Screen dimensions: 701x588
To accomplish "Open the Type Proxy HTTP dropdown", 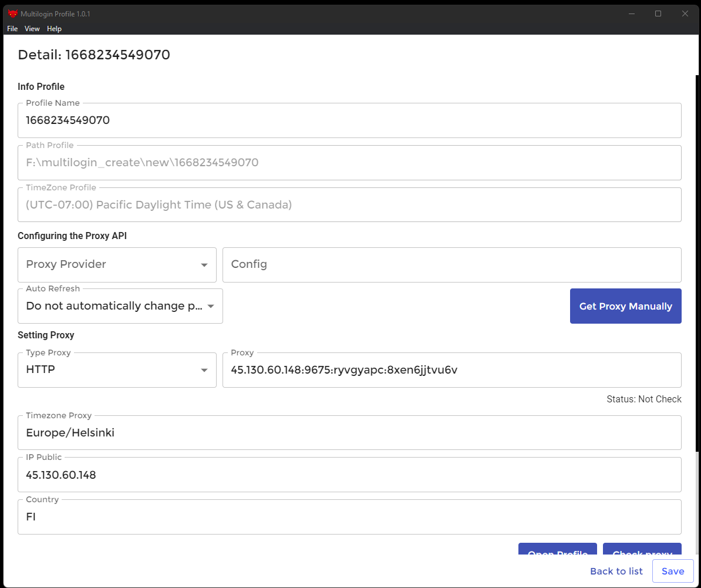I will (x=117, y=370).
